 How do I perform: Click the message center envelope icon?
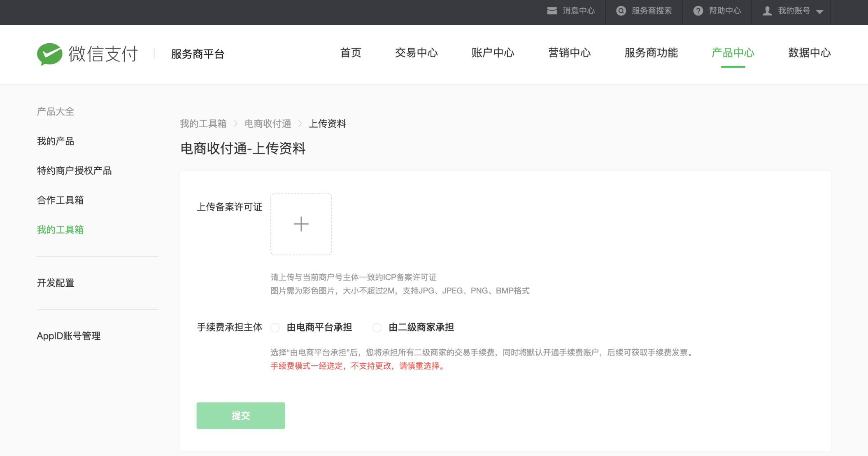[552, 11]
